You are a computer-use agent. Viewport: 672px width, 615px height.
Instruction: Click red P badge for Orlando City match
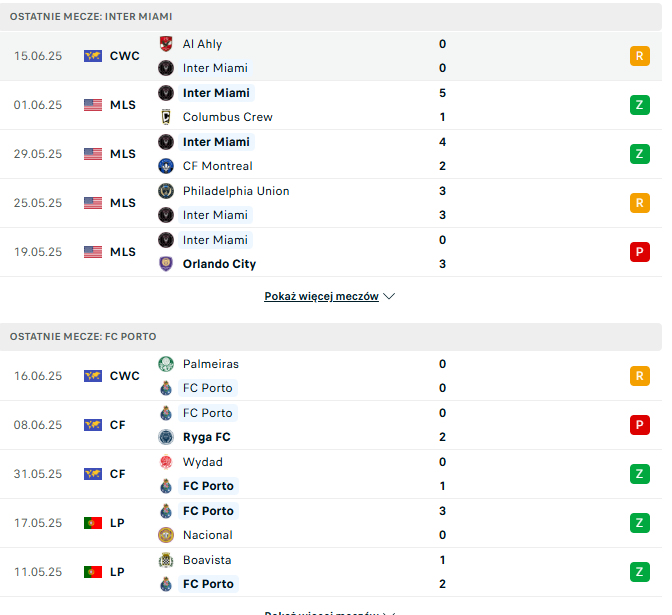pyautogui.click(x=639, y=252)
